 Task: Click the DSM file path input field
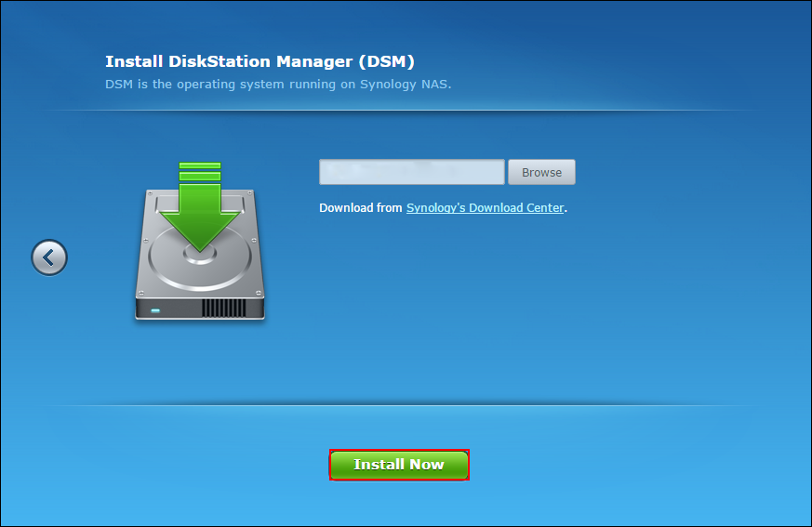(412, 172)
